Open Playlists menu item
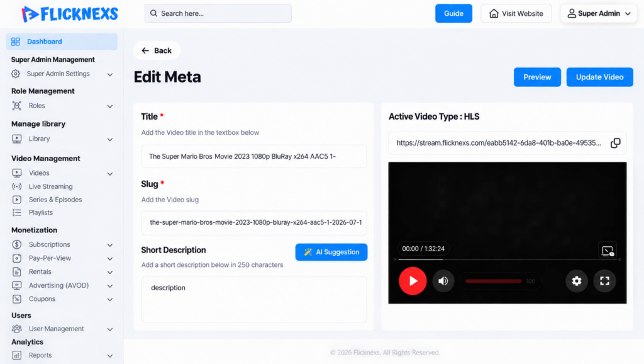The image size is (644, 364). pyautogui.click(x=41, y=212)
